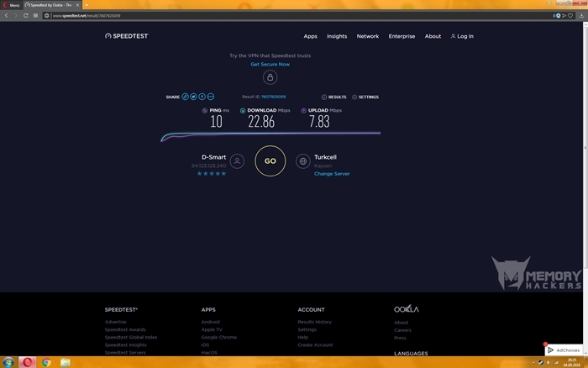Open footer Speedtest Insights link
This screenshot has width=588, height=368.
click(x=126, y=345)
